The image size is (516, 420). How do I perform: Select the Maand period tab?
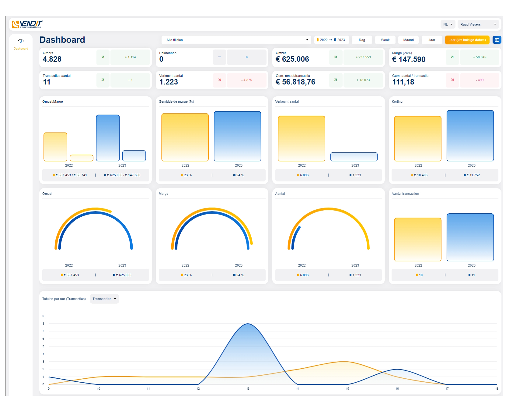408,40
